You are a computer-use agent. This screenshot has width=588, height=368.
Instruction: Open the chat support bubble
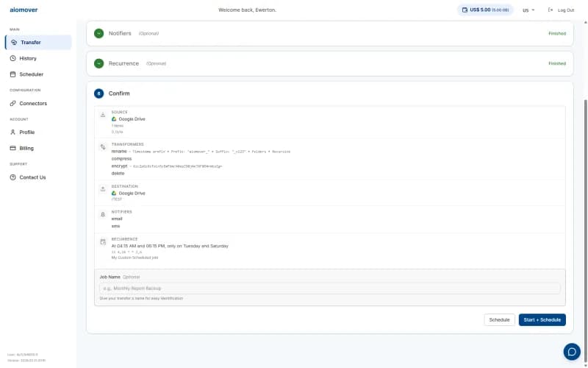(572, 352)
